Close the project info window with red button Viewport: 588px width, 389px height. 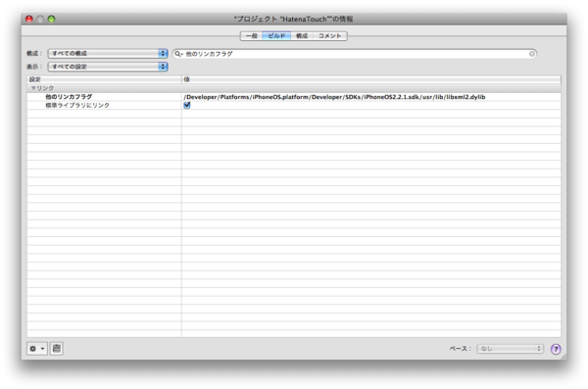(28, 19)
